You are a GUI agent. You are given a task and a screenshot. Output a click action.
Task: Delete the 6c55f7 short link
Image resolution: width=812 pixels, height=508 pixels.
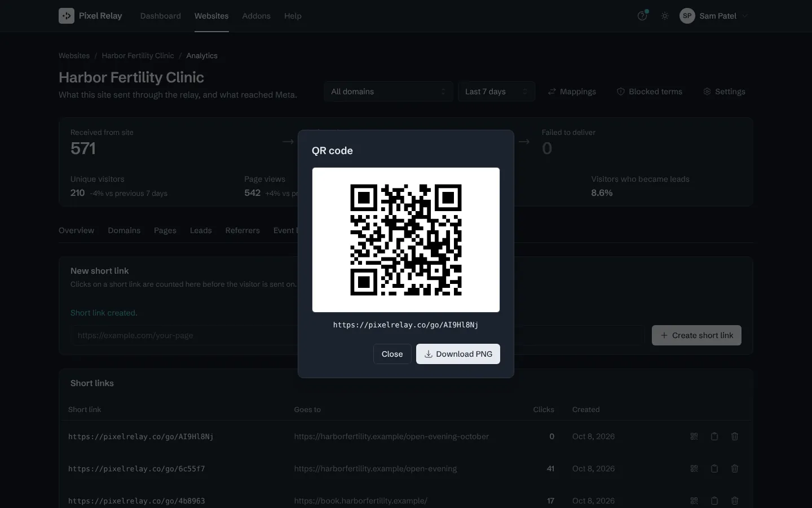click(x=735, y=468)
